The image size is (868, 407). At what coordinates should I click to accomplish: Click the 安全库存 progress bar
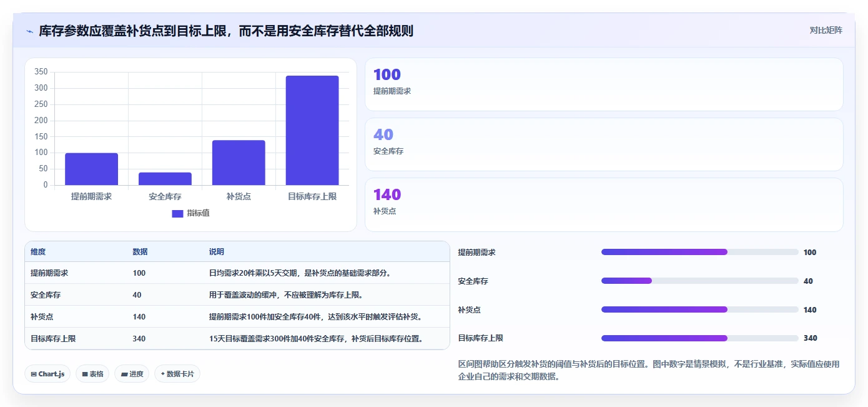[699, 281]
